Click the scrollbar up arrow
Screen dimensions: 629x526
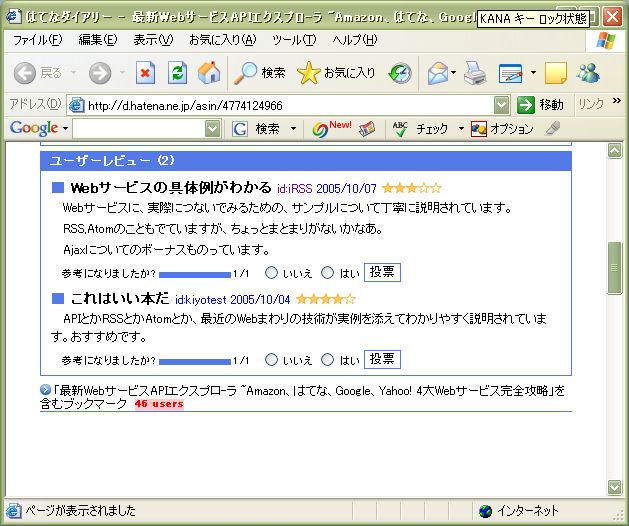tap(614, 150)
